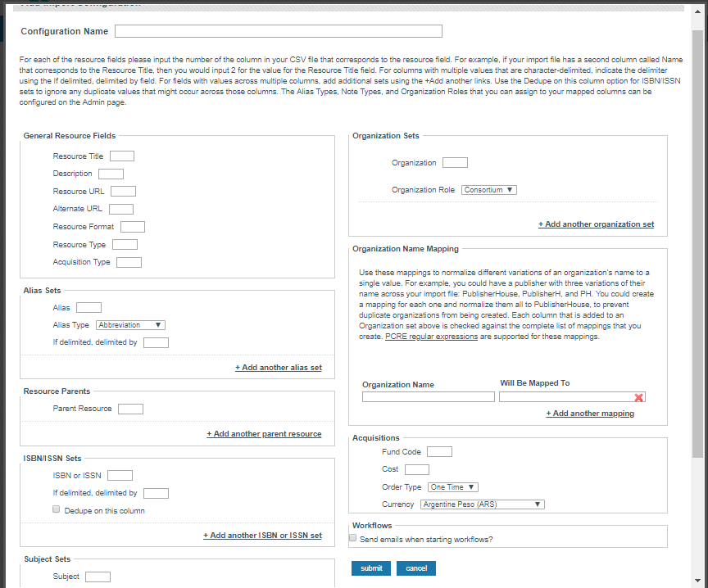Focus the ISBN or ISSN field
Screen dimensions: 708x588
(120, 476)
